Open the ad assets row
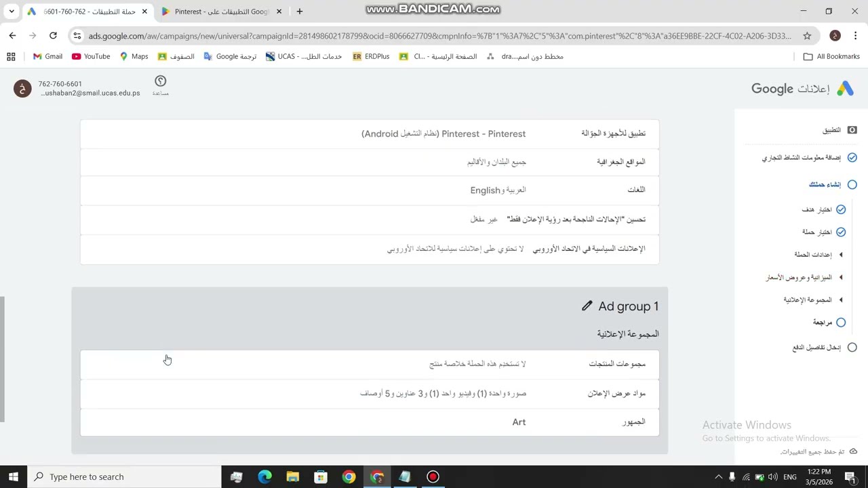Image resolution: width=868 pixels, height=488 pixels. coord(370,394)
